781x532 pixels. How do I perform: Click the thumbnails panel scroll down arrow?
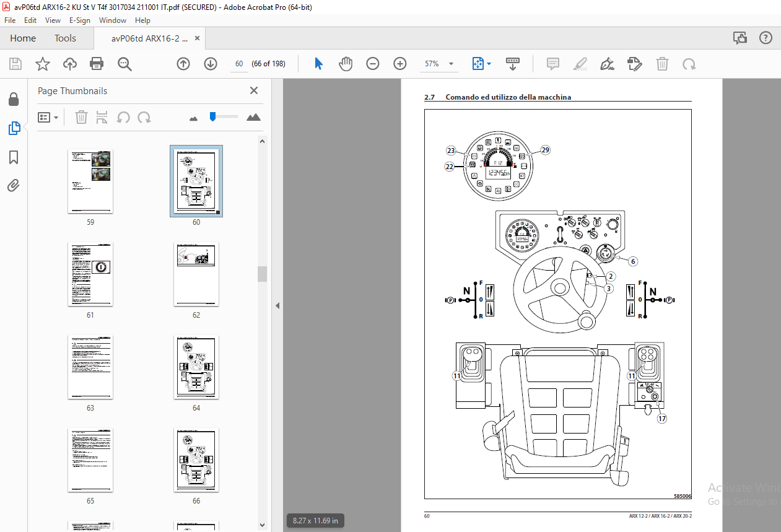point(262,525)
